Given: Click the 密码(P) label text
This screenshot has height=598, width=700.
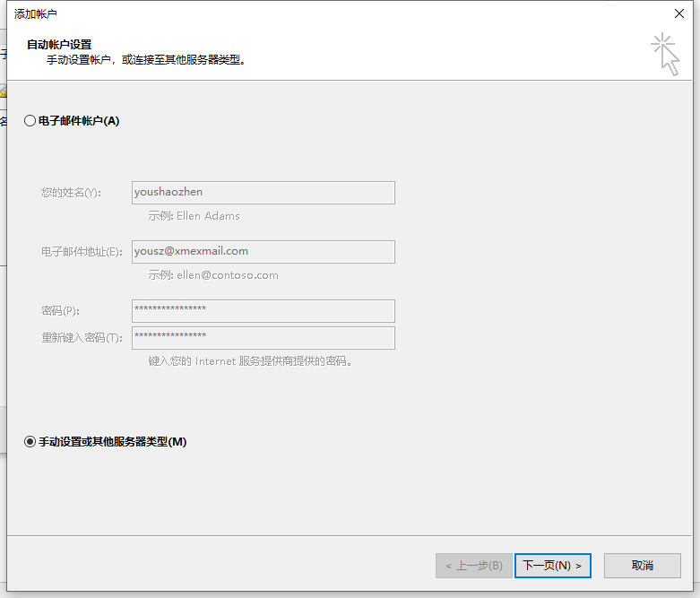Looking at the screenshot, I should 60,311.
